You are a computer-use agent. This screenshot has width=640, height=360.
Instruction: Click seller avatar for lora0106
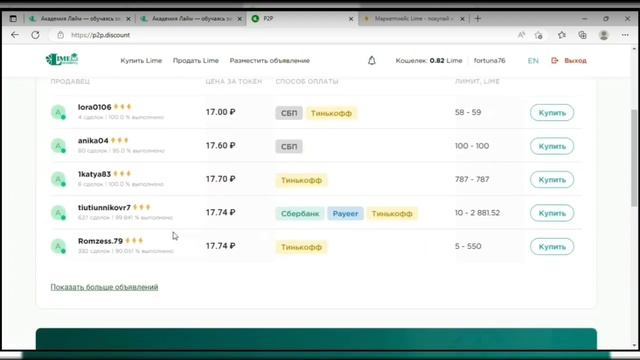pos(58,112)
